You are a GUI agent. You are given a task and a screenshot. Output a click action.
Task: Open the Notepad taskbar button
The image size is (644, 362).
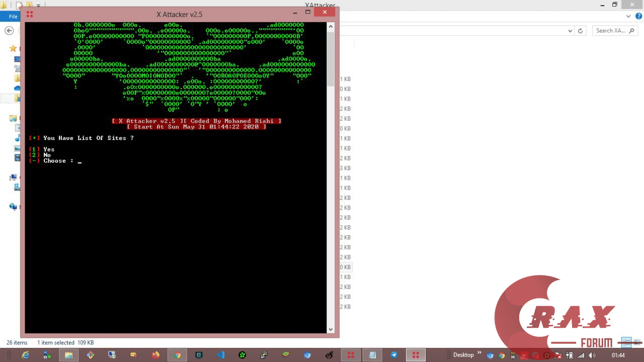click(x=372, y=355)
